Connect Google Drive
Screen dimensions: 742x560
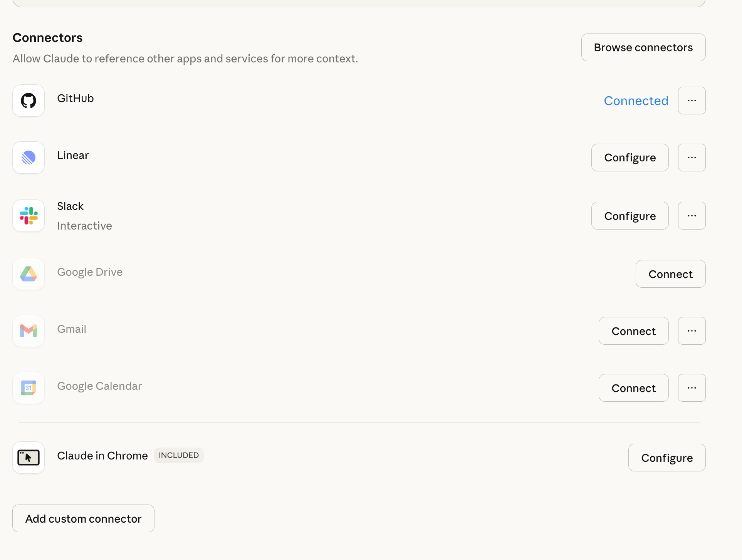point(671,274)
